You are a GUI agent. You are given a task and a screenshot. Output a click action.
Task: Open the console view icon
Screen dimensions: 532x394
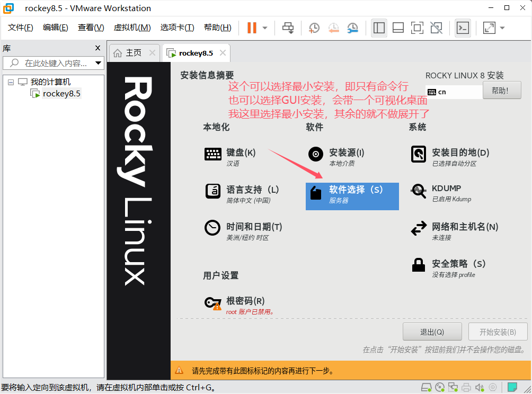pyautogui.click(x=463, y=28)
